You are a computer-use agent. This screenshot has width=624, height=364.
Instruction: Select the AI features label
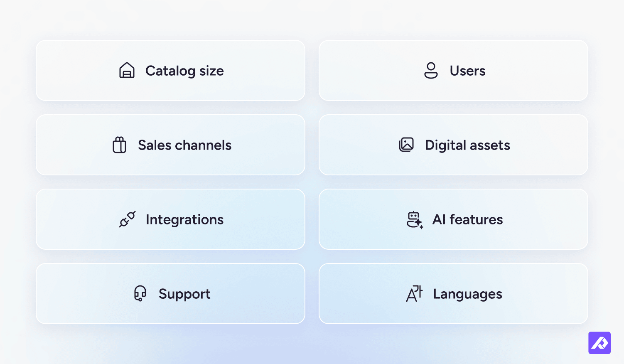tap(467, 219)
